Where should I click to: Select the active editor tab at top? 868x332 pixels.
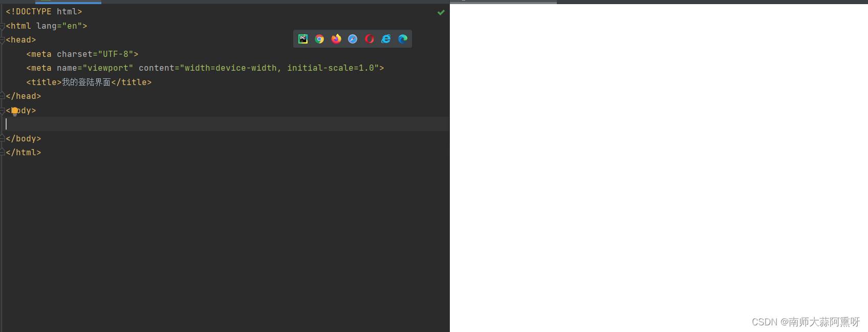pyautogui.click(x=68, y=2)
